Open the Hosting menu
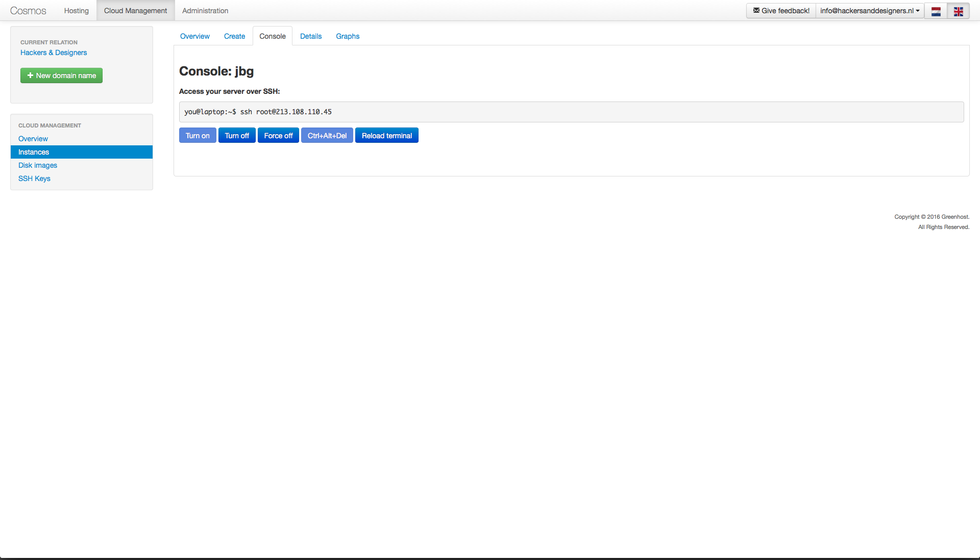This screenshot has width=980, height=560. click(77, 11)
